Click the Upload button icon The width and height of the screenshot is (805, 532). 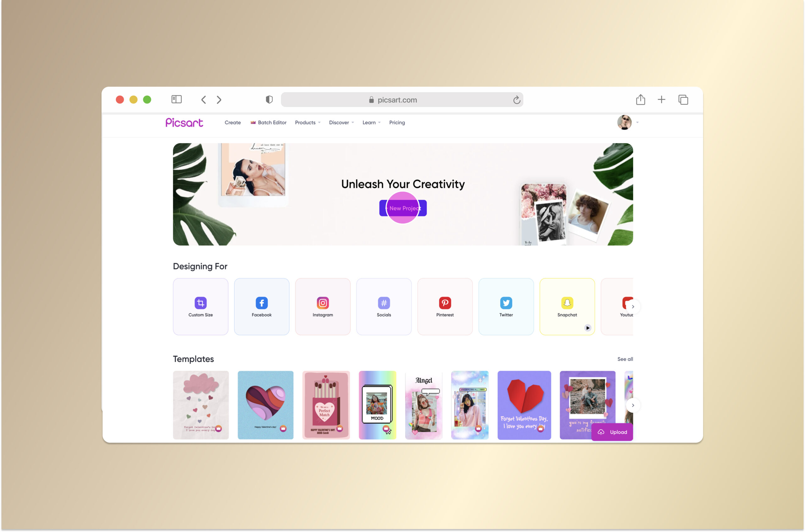pyautogui.click(x=601, y=432)
